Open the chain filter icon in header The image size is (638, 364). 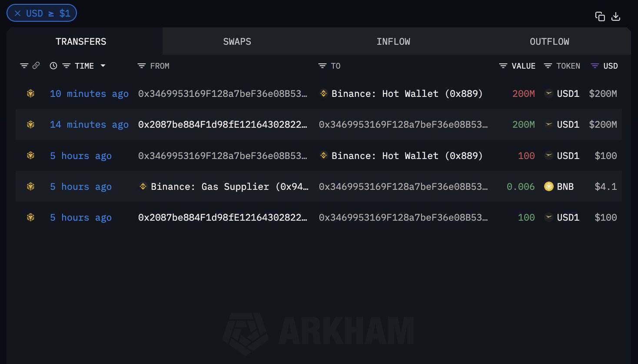click(x=24, y=66)
